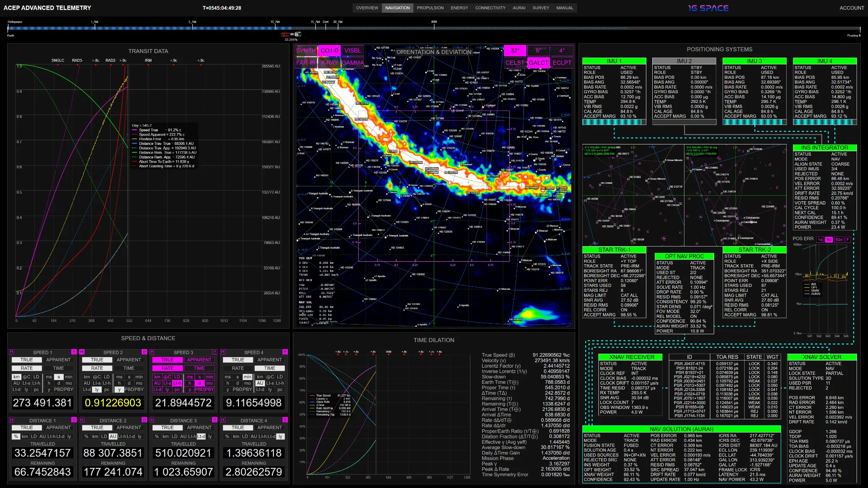Select the 32° field of view
This screenshot has height=488, width=868.
515,51
